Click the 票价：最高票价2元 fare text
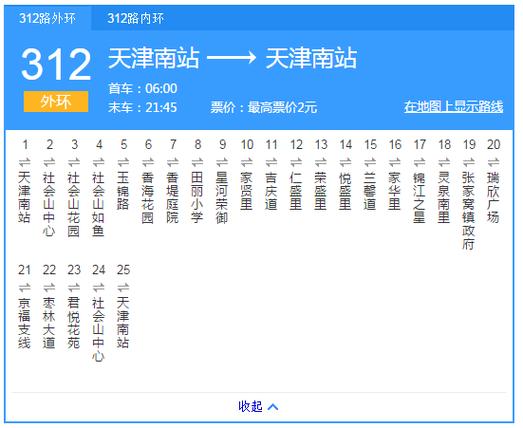523x428 pixels. click(264, 107)
